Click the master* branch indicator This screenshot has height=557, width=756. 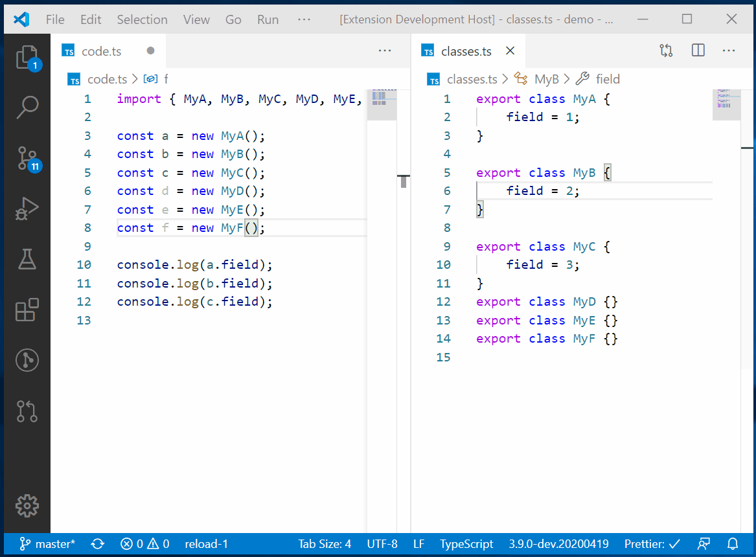tap(47, 544)
